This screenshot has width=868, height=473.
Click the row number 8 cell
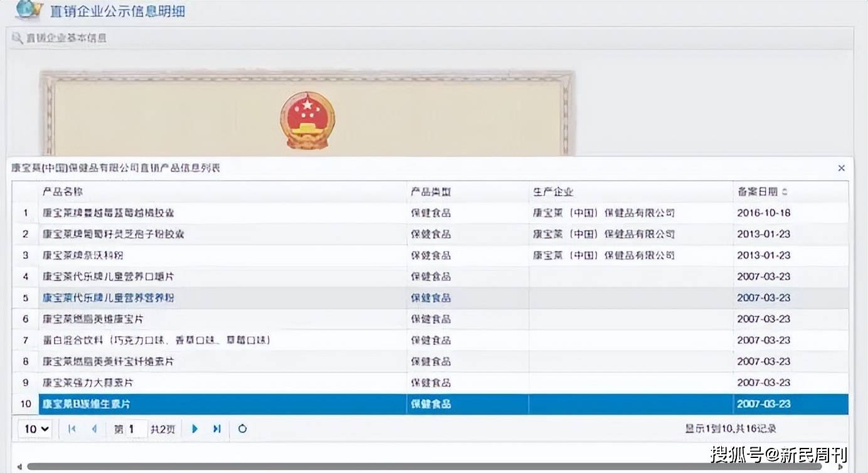coord(26,362)
